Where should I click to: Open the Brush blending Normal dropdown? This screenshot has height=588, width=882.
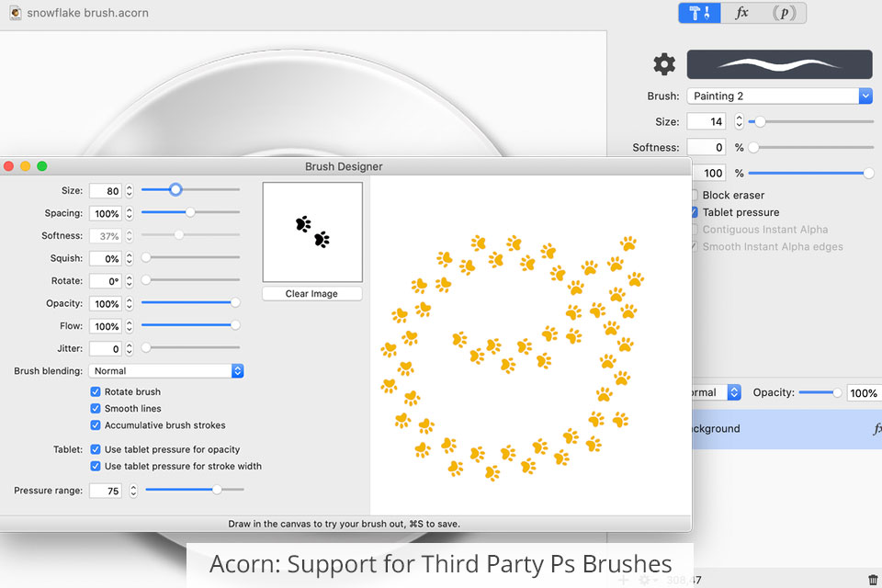[x=166, y=371]
